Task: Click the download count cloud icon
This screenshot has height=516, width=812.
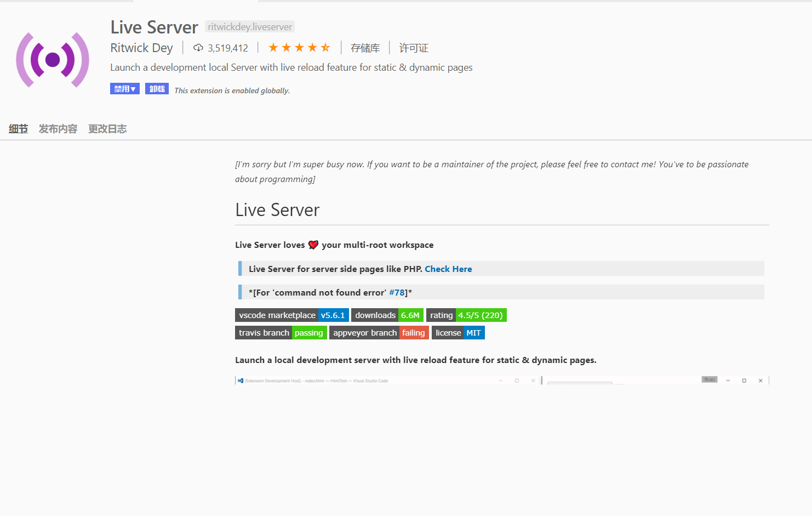Action: click(198, 47)
